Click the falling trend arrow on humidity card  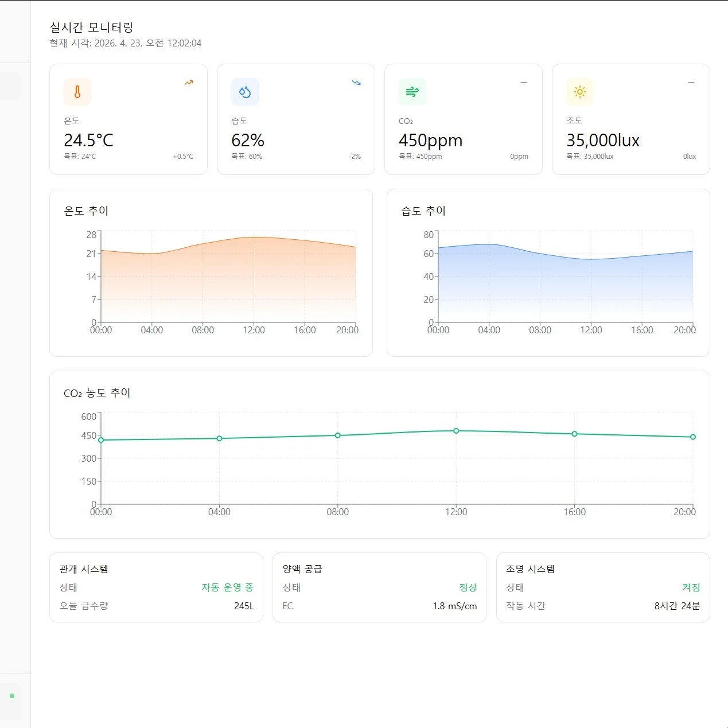coord(356,83)
